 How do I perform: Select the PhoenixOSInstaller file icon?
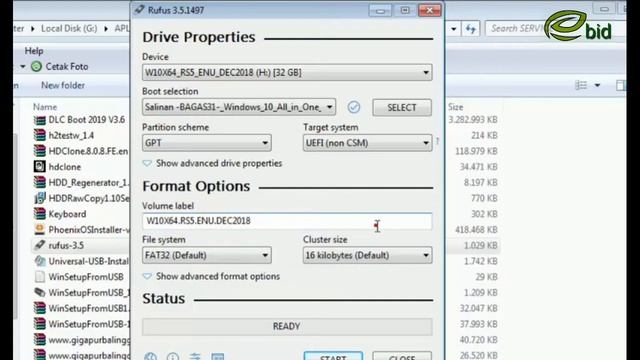point(40,230)
